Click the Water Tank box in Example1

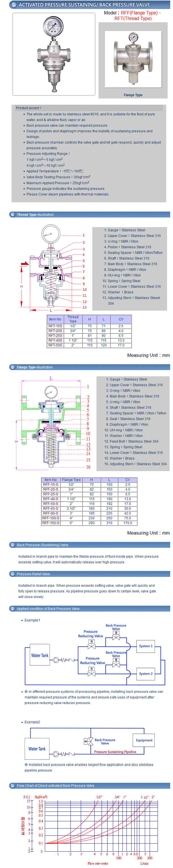point(40,655)
